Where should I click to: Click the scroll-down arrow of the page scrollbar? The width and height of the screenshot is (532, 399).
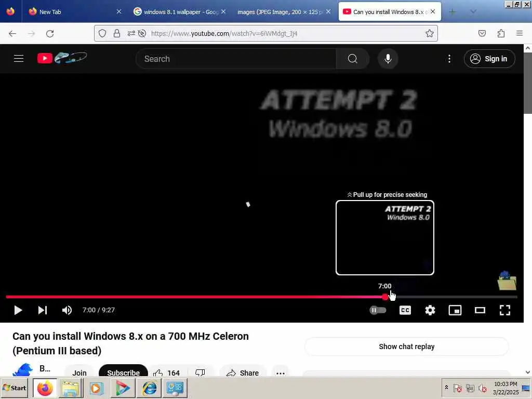528,372
